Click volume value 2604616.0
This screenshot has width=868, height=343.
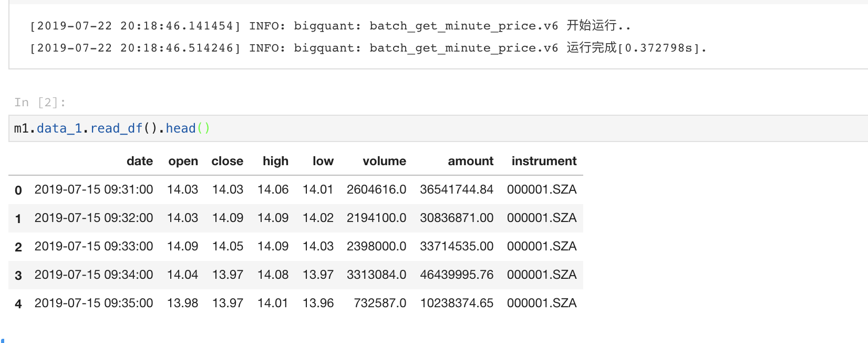376,189
